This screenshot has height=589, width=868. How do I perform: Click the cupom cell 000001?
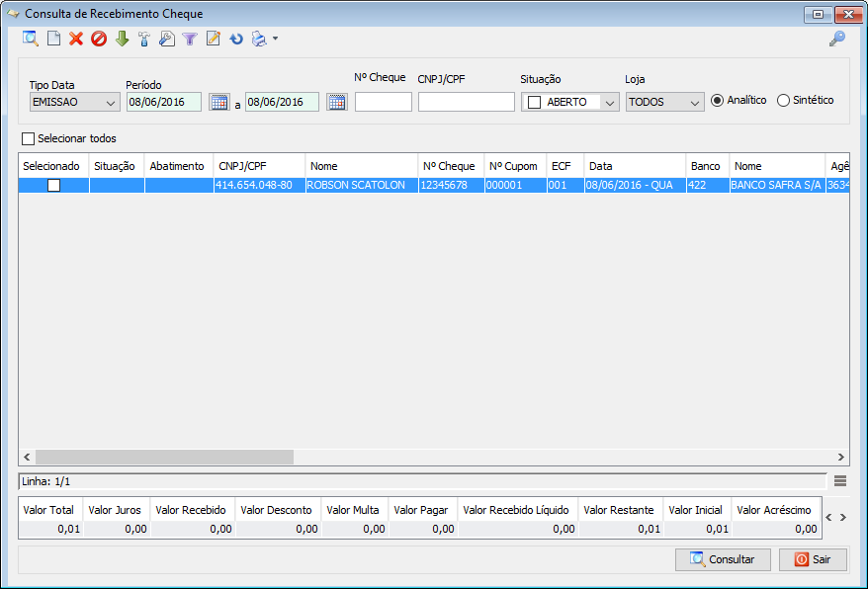(515, 185)
